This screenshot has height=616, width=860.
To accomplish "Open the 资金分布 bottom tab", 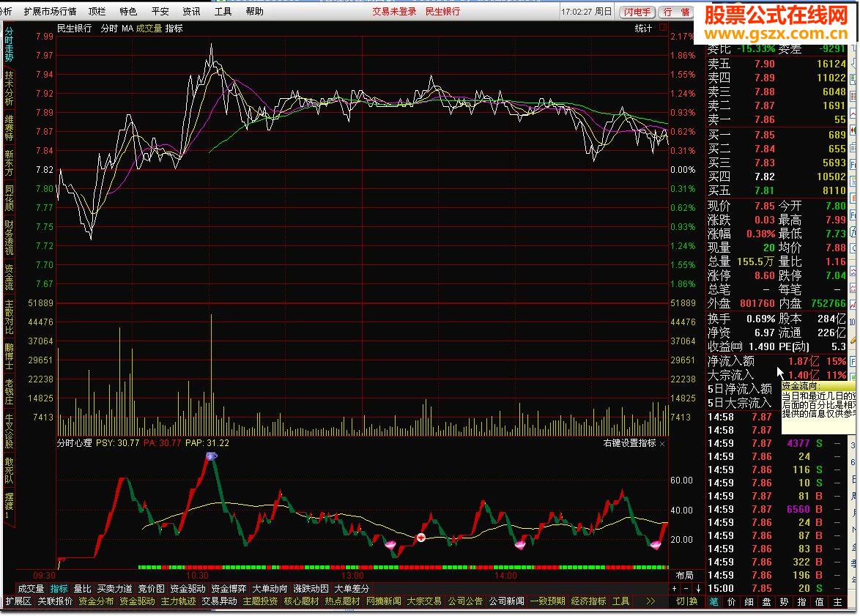I will (96, 601).
